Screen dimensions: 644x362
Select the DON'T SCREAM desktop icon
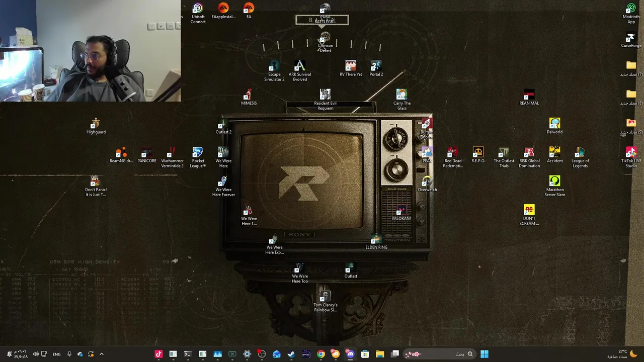click(x=529, y=214)
